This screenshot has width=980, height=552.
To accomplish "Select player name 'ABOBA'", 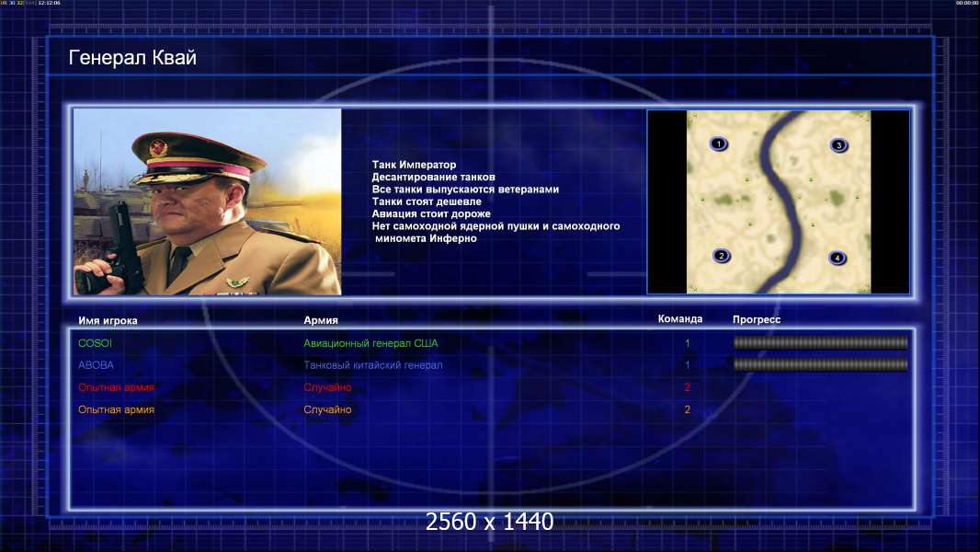I will click(x=96, y=365).
